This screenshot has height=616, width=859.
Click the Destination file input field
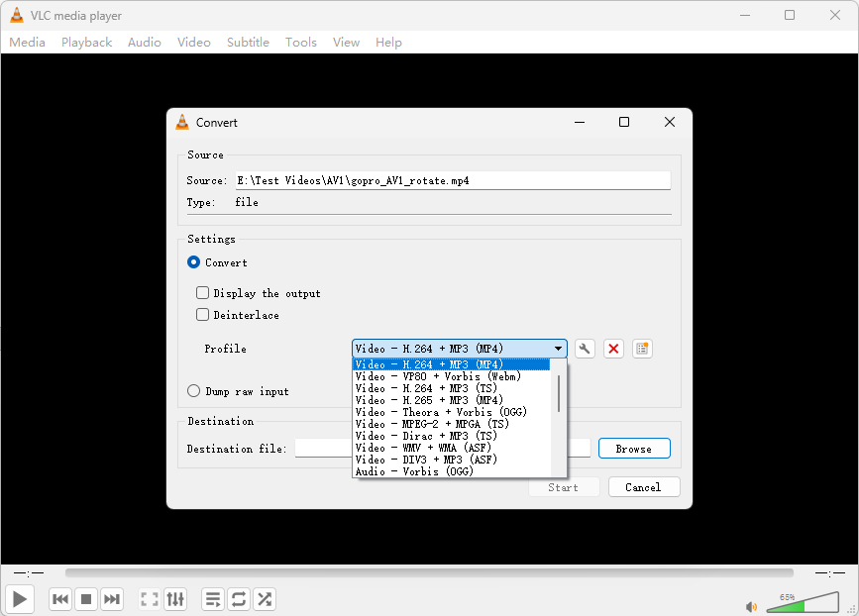tap(443, 449)
